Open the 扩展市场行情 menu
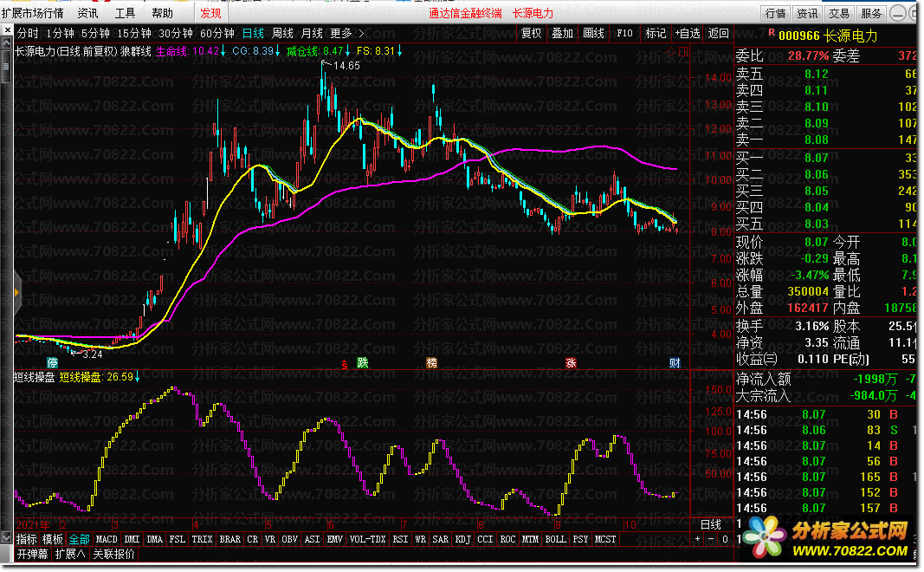924x572 pixels. [x=32, y=12]
